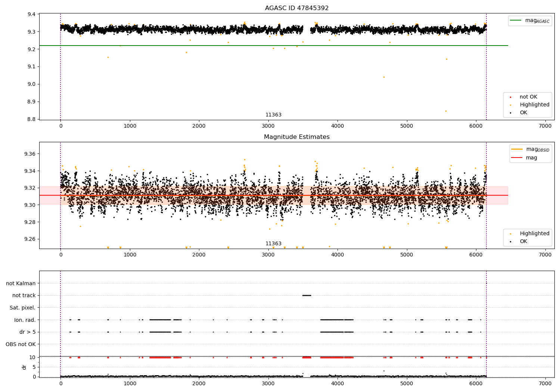This screenshot has width=560, height=392.
Task: Click the "10" tick on the dr axis
Action: click(x=32, y=358)
